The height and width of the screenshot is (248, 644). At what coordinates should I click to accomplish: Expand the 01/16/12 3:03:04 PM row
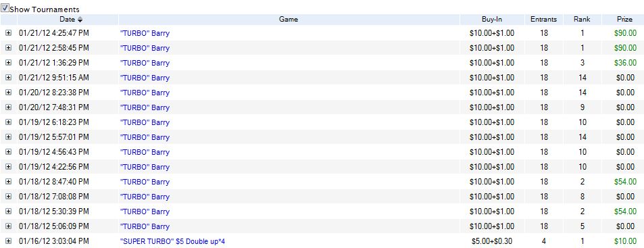click(x=9, y=241)
